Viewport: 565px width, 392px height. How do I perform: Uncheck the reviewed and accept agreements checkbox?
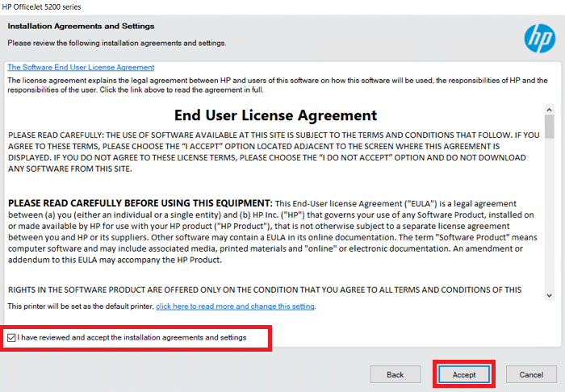point(11,338)
